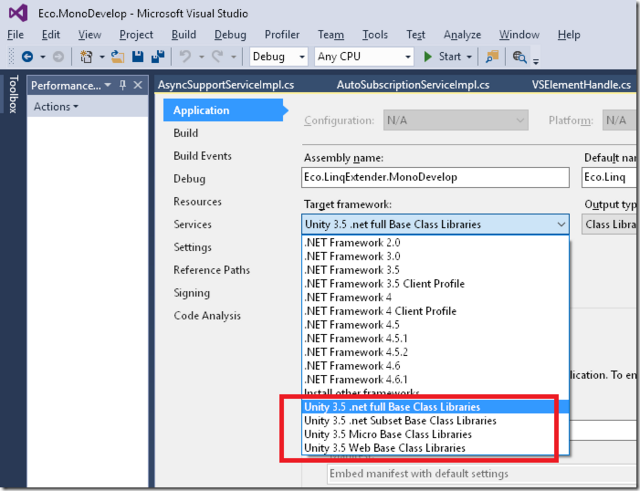Open the Output type Class Library dropdown
The width and height of the screenshot is (640, 491).
(610, 224)
